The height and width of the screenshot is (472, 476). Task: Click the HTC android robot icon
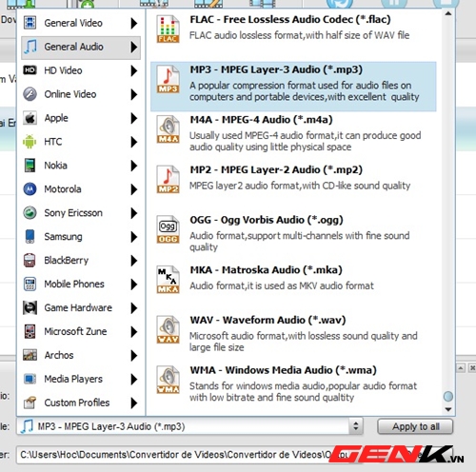click(x=30, y=142)
